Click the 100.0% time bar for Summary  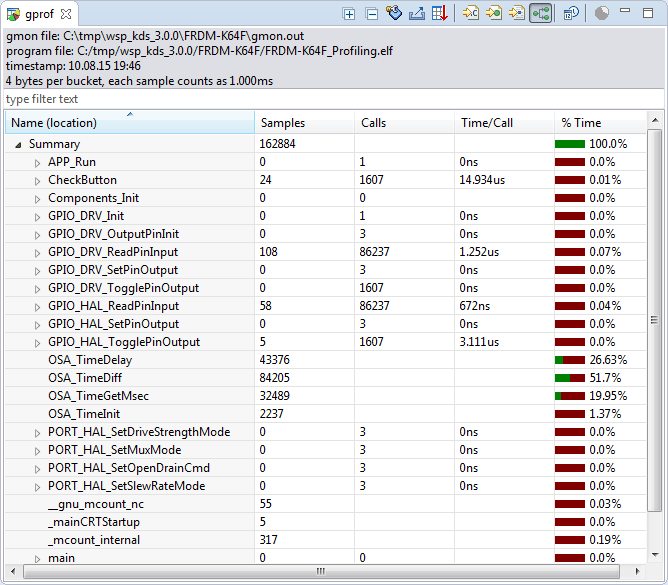pos(570,144)
